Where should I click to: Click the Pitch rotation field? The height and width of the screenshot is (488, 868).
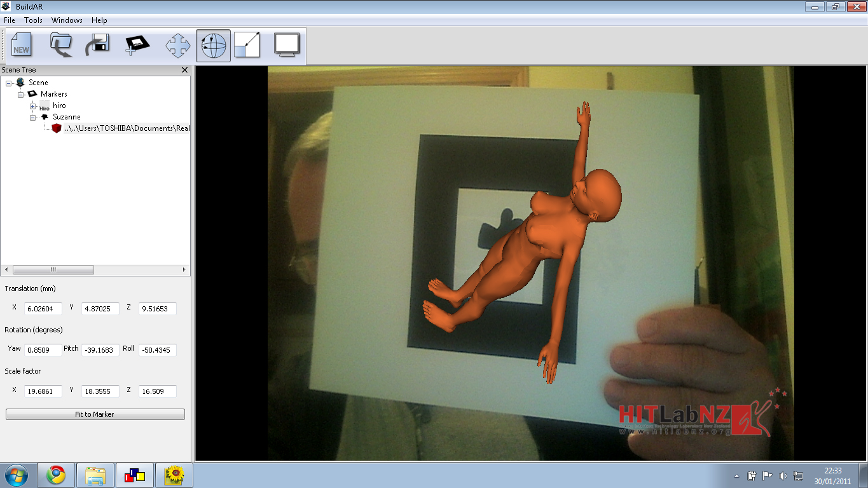(x=100, y=350)
